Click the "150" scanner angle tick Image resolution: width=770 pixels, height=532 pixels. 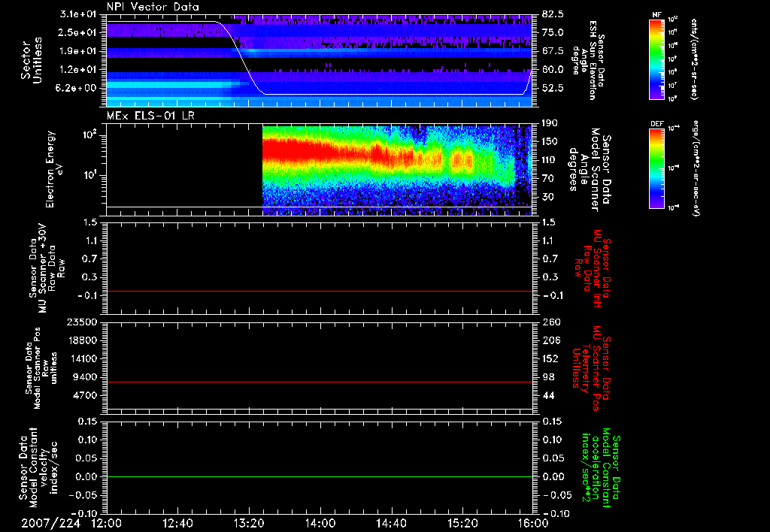pyautogui.click(x=550, y=142)
